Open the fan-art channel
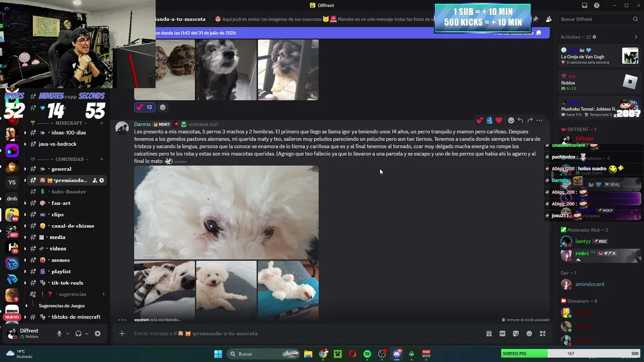The image size is (644, 362). (x=66, y=203)
